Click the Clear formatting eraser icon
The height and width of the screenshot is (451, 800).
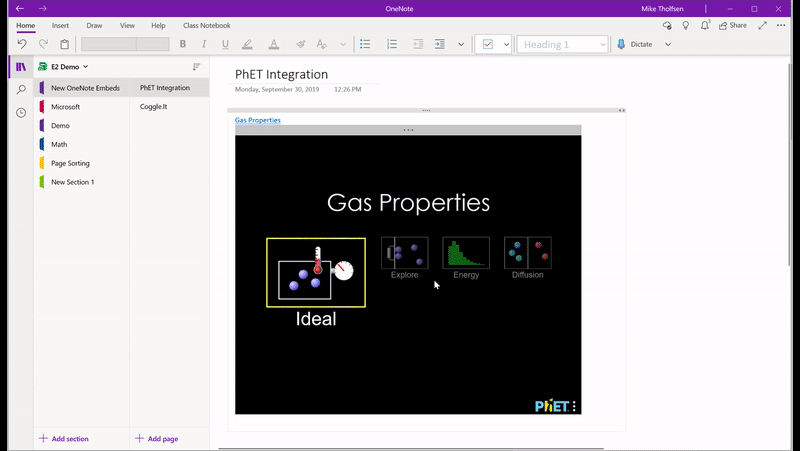click(x=301, y=44)
